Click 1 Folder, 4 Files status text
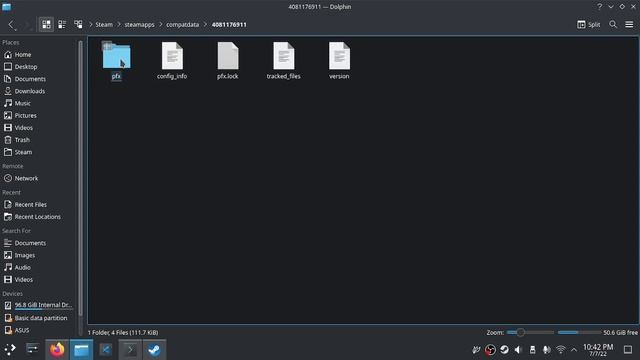 tap(123, 333)
